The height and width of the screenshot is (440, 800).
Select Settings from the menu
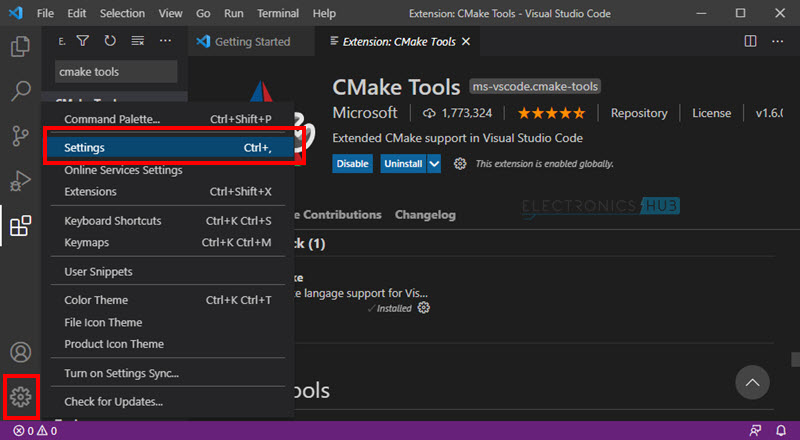click(170, 147)
